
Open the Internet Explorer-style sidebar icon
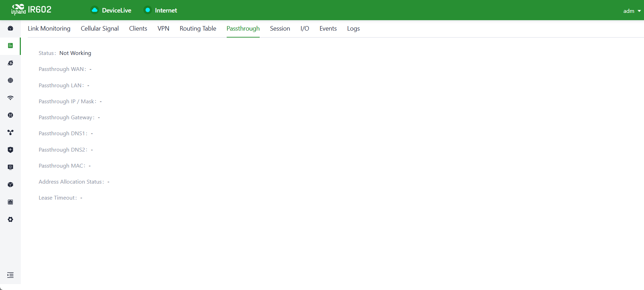[10, 63]
